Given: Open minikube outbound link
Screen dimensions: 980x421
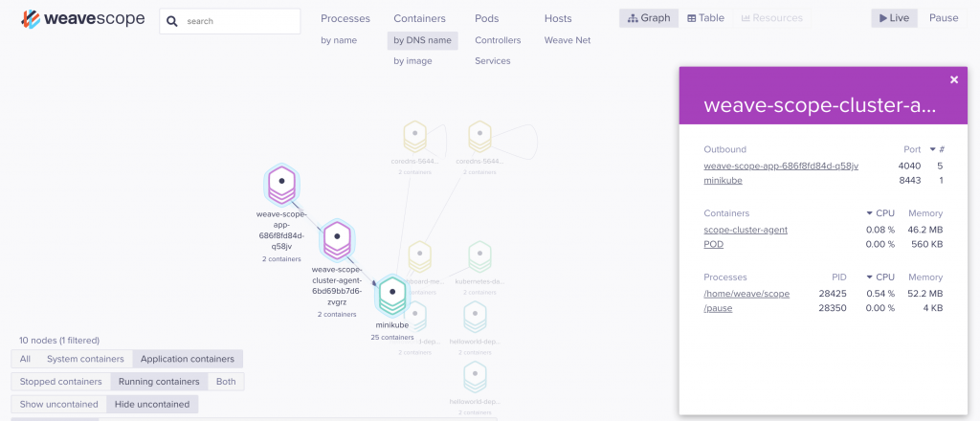Looking at the screenshot, I should (724, 181).
